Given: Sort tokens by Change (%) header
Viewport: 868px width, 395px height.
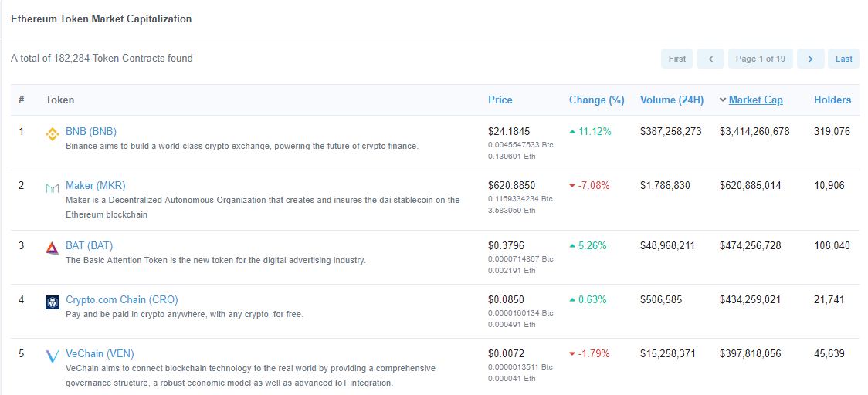Looking at the screenshot, I should (x=596, y=100).
